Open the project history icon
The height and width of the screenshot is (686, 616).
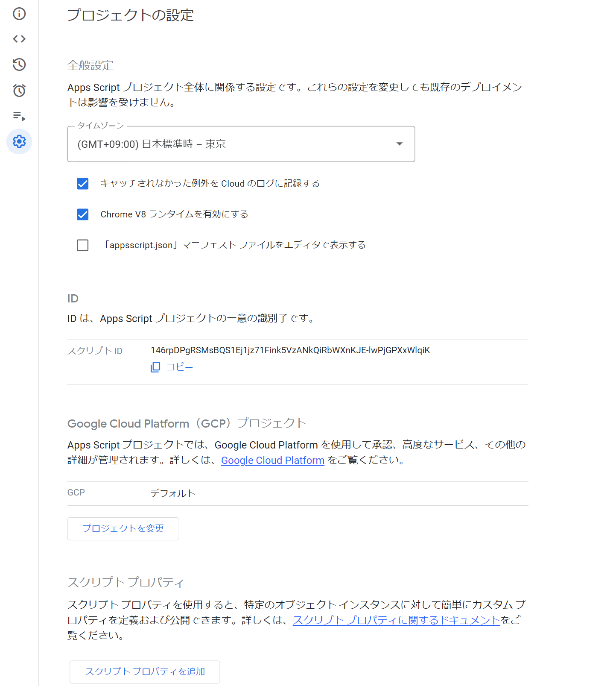(19, 64)
